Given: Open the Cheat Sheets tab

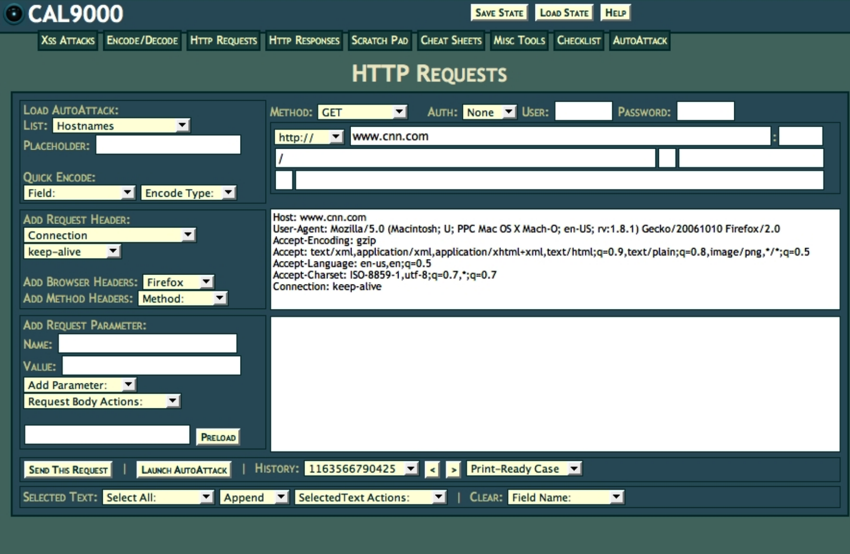Looking at the screenshot, I should pos(450,41).
